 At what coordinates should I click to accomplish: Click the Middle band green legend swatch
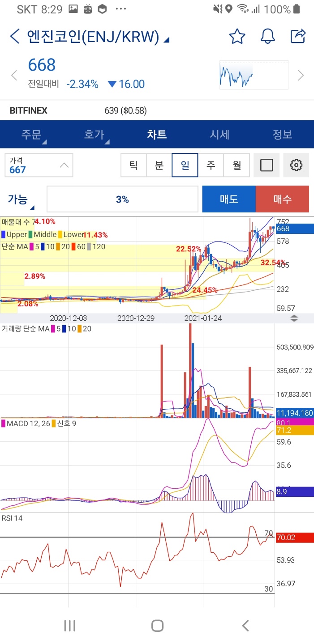click(31, 234)
